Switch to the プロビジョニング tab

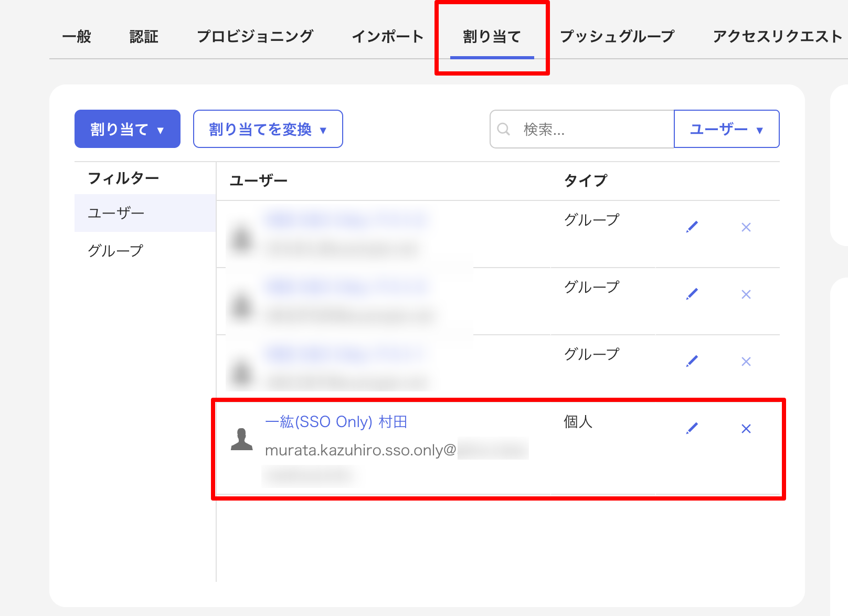(x=256, y=36)
